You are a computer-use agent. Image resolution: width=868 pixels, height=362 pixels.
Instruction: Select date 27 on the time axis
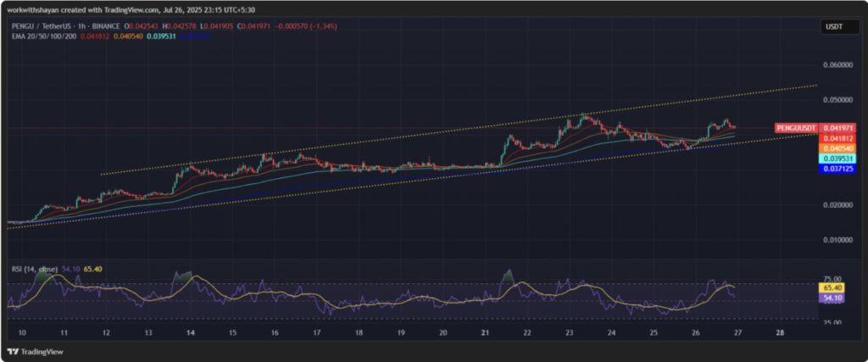coord(737,334)
